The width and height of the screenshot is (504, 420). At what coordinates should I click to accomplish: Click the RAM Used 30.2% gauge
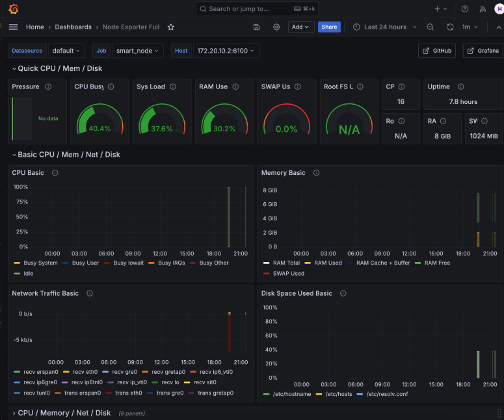[224, 119]
